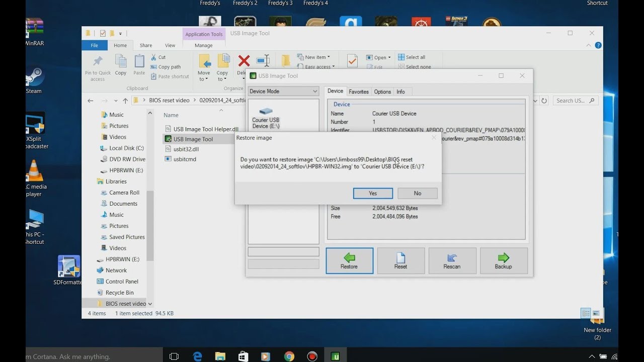Select the usbit32.dll file
This screenshot has width=644, height=362.
[x=182, y=149]
